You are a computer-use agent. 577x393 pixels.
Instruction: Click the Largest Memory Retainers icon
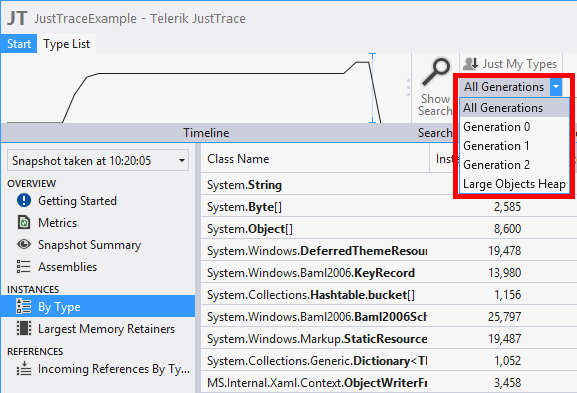pos(24,328)
